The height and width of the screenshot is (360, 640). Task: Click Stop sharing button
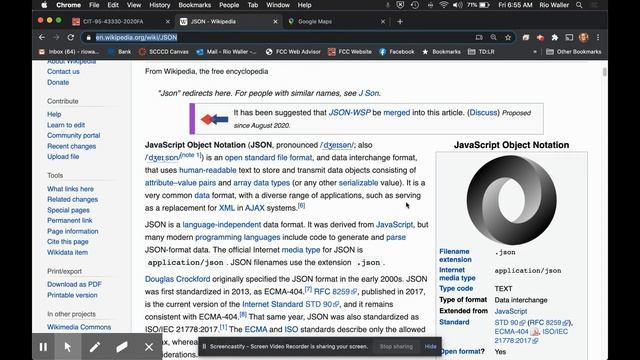396,347
